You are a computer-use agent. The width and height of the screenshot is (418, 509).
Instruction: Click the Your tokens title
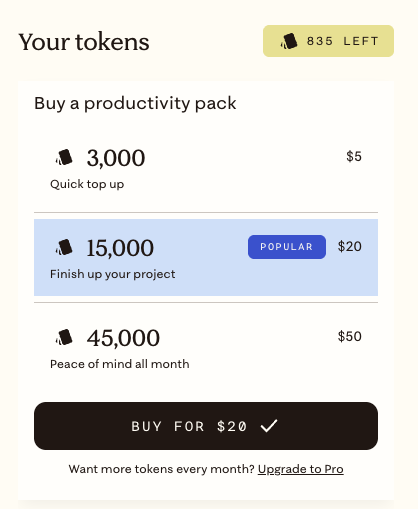pos(84,42)
